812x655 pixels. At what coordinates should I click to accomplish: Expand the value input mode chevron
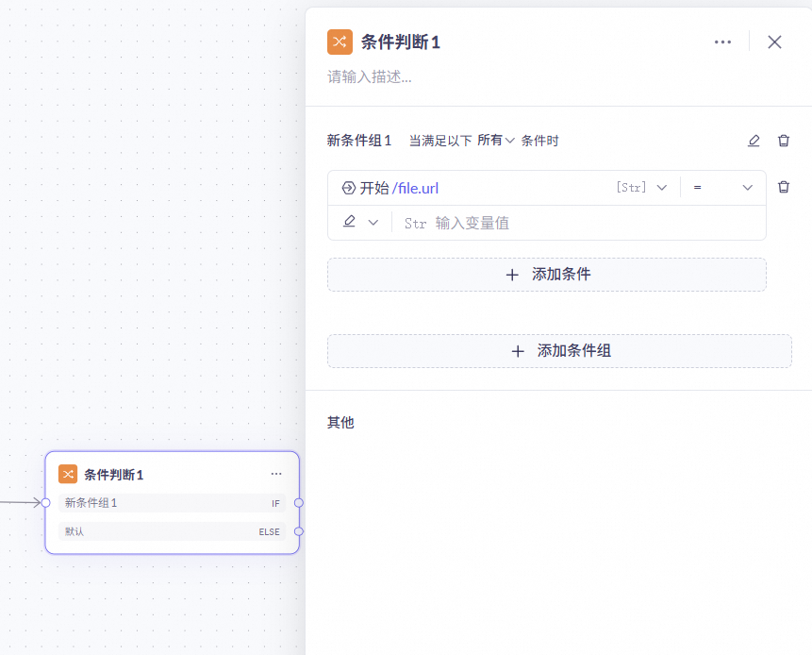point(373,223)
